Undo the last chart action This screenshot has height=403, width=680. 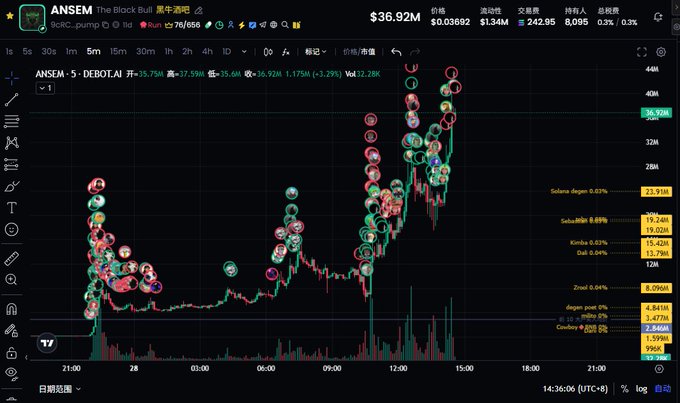(396, 52)
